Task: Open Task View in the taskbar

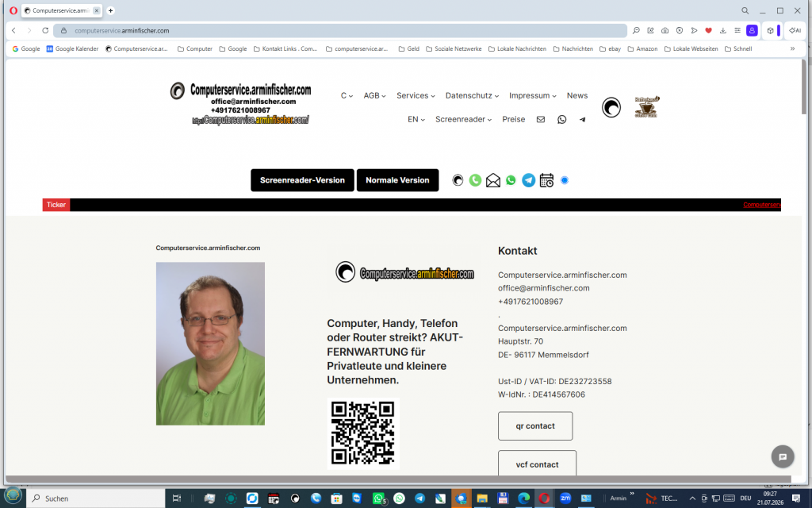Action: (177, 498)
